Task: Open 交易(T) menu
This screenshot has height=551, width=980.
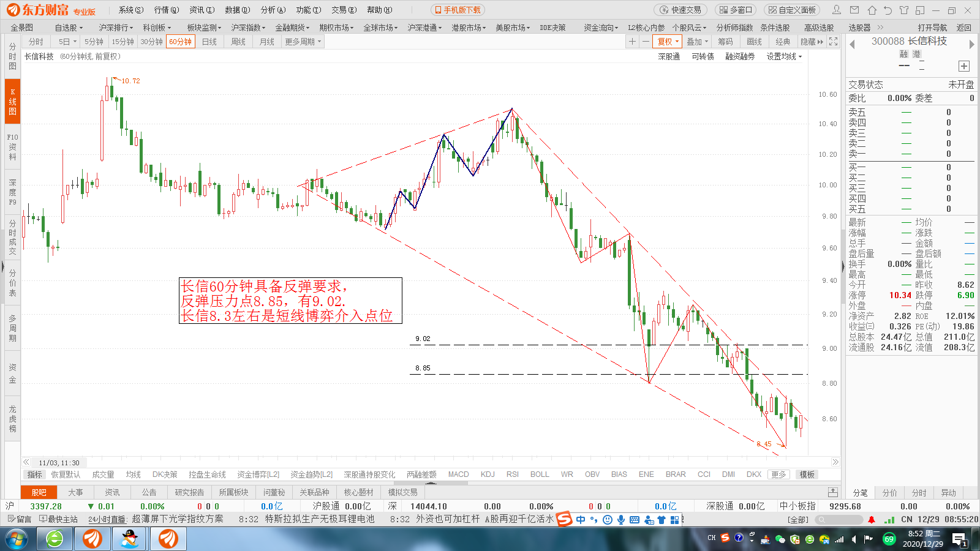Action: [x=344, y=10]
